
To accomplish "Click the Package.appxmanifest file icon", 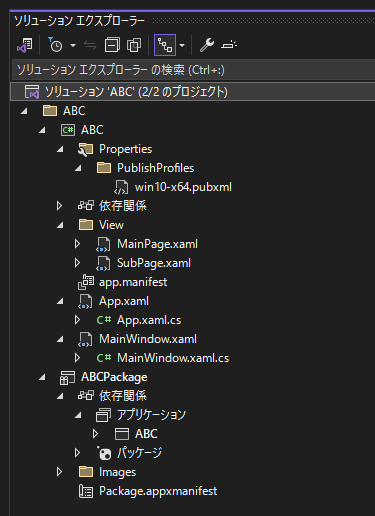I will pos(86,491).
